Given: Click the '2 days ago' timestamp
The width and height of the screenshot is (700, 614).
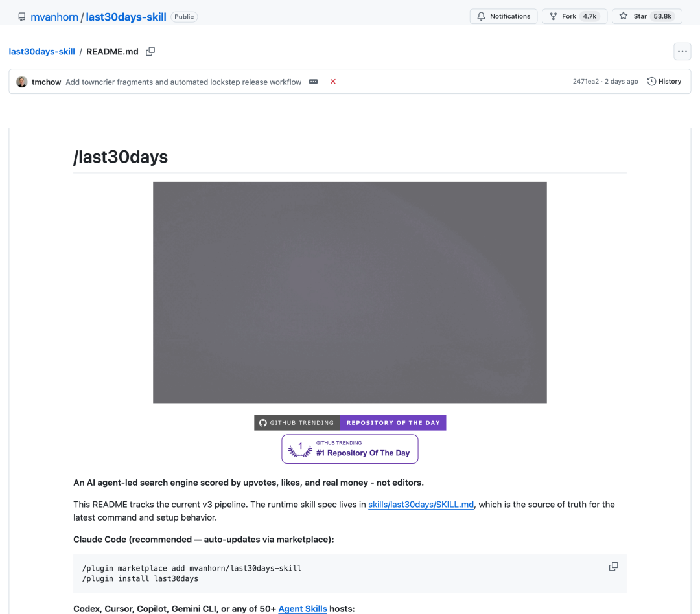Looking at the screenshot, I should click(x=622, y=81).
